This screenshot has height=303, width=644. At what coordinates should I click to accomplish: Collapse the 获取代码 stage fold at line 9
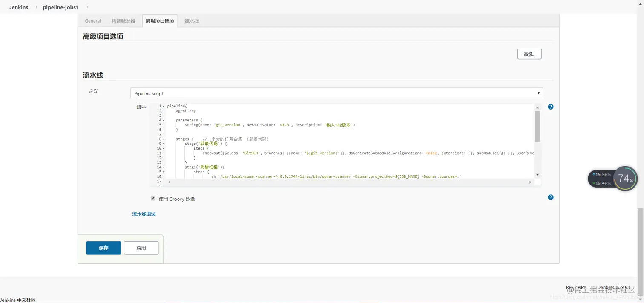(x=164, y=144)
